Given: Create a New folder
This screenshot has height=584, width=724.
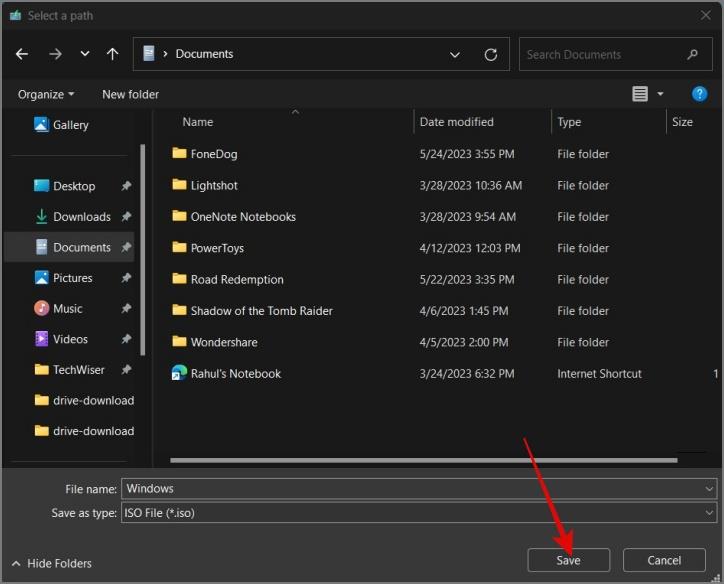Looking at the screenshot, I should point(130,94).
